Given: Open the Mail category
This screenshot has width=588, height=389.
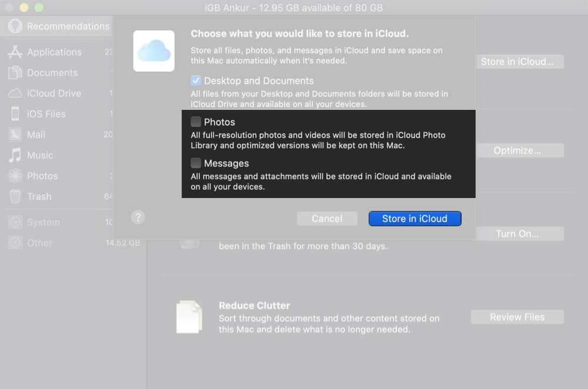Looking at the screenshot, I should click(56, 135).
